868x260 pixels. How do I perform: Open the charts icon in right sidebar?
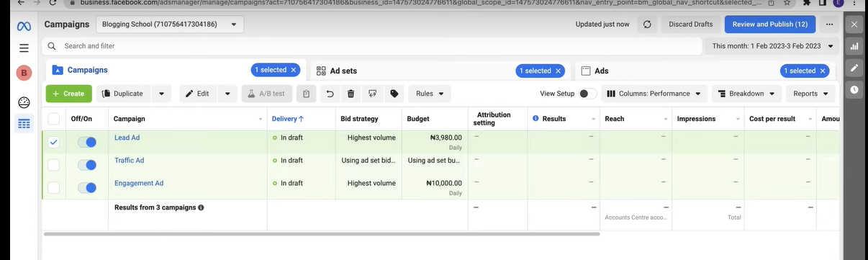854,46
